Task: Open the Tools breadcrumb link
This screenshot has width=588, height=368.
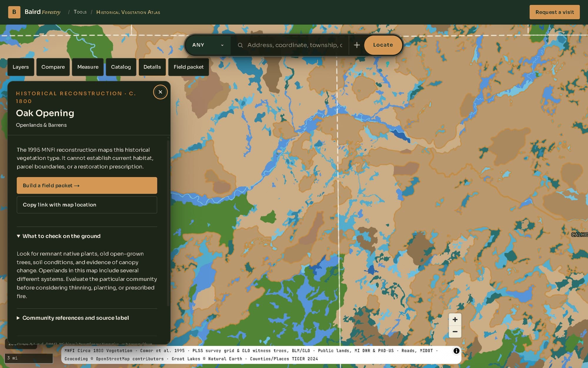Action: tap(80, 12)
